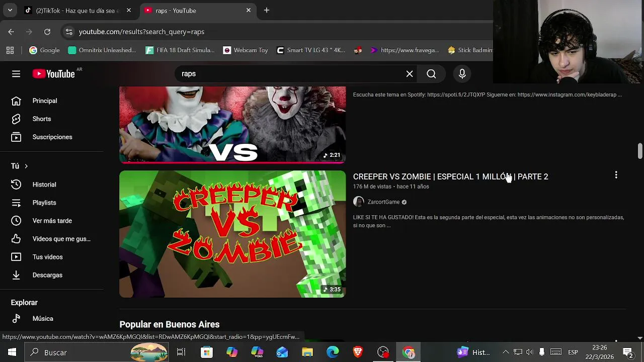Open the clown VS video thumbnail
Image resolution: width=644 pixels, height=362 pixels.
click(232, 125)
